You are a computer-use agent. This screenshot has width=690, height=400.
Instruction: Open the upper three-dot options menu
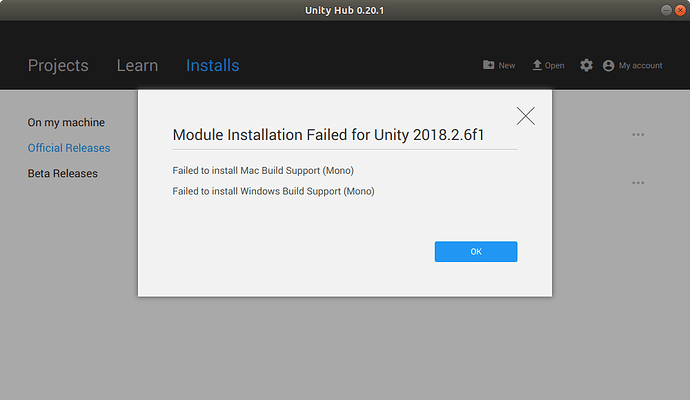(638, 134)
